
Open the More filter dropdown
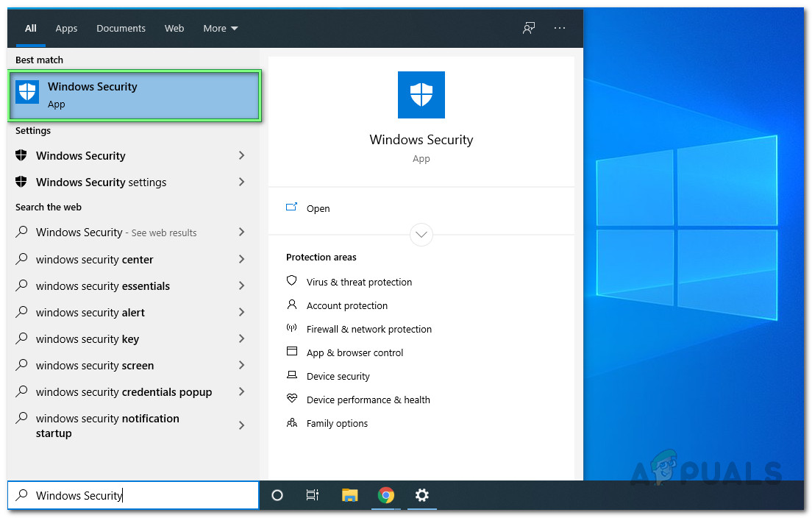221,29
